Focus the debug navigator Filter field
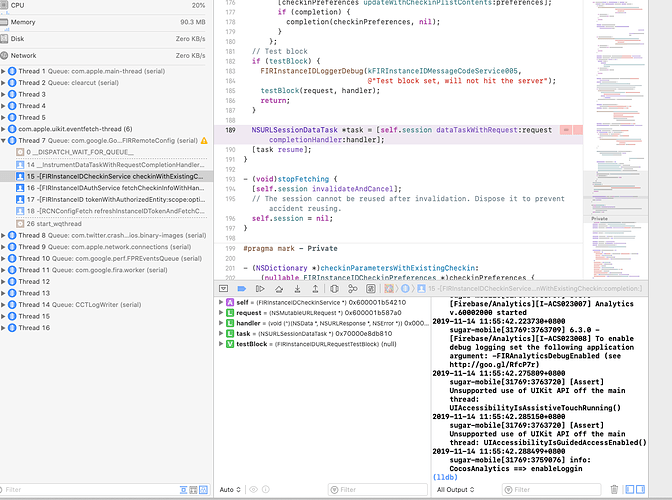The width and height of the screenshot is (672, 500). click(88, 489)
